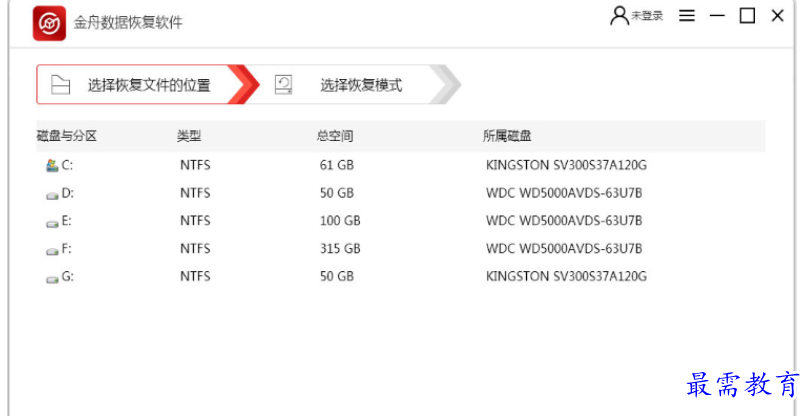
Task: Click NTFS type in D: row
Action: (195, 193)
